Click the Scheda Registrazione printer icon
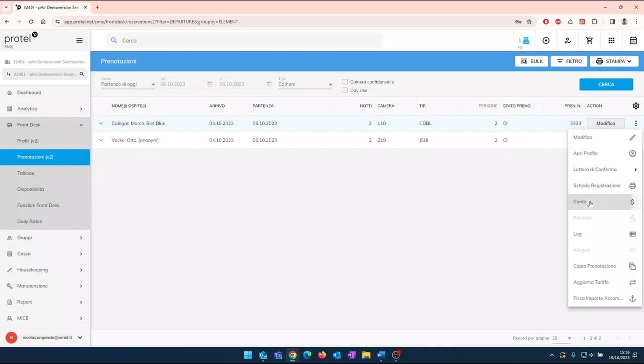 632,185
